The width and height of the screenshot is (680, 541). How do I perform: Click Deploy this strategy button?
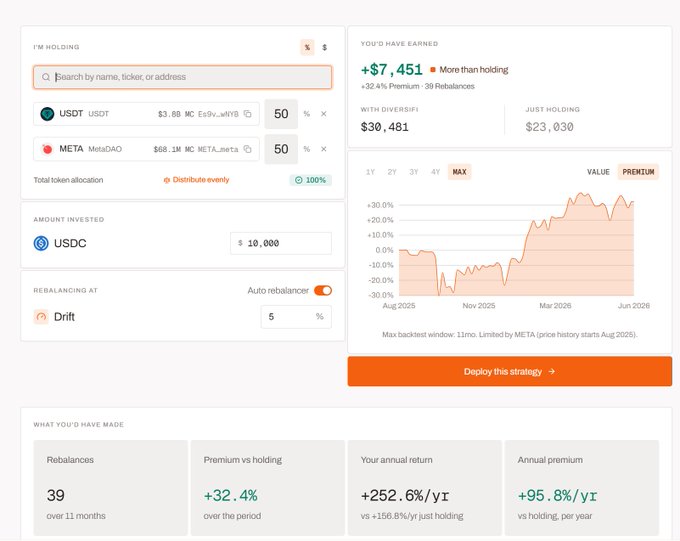510,372
